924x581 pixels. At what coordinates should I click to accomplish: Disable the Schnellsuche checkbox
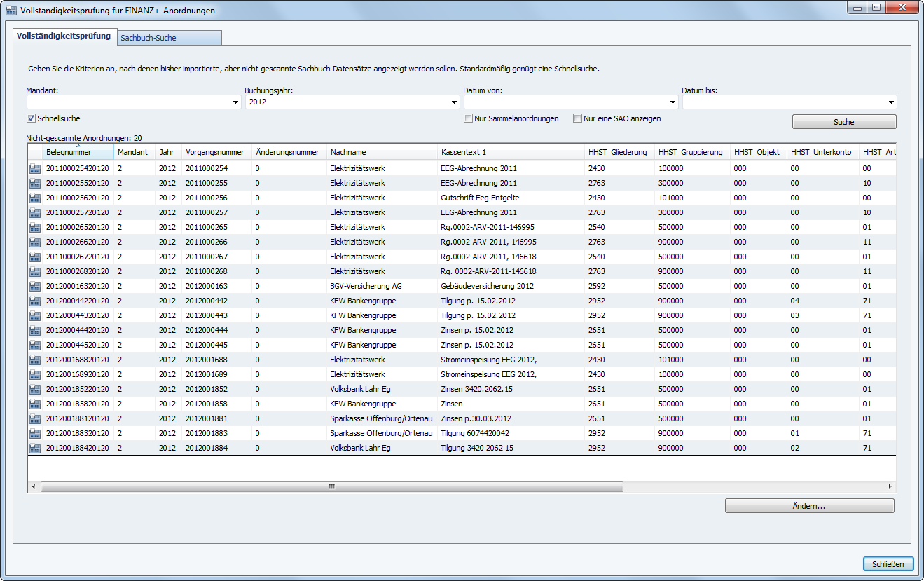(31, 118)
